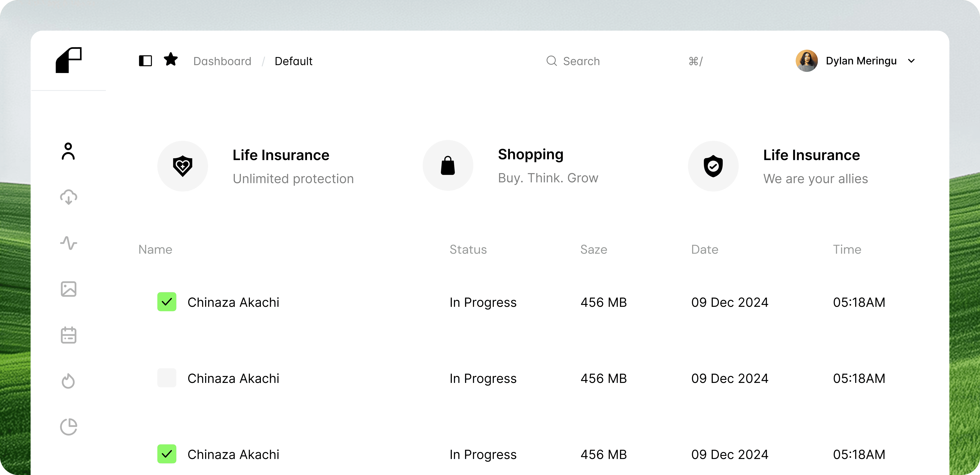Expand the Dylan Meringu account chevron
Image resolution: width=980 pixels, height=475 pixels.
(x=911, y=61)
